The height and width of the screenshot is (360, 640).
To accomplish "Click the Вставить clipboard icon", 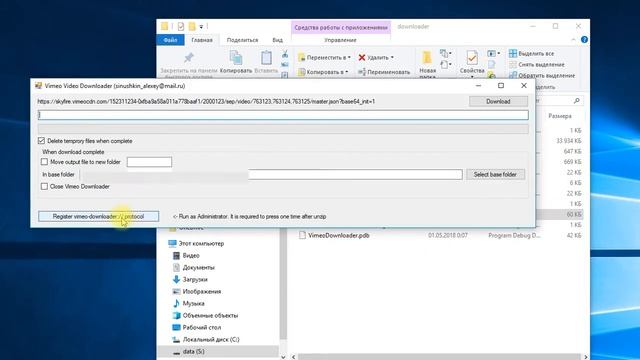I will click(x=266, y=58).
